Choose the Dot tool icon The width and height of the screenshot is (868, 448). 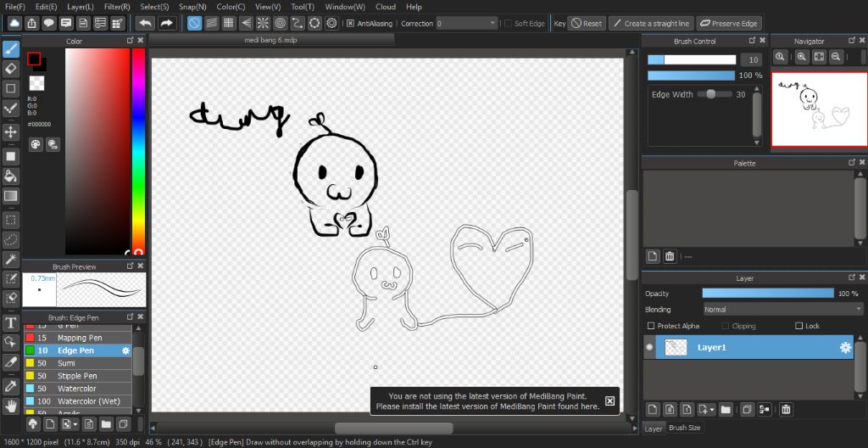tap(11, 108)
